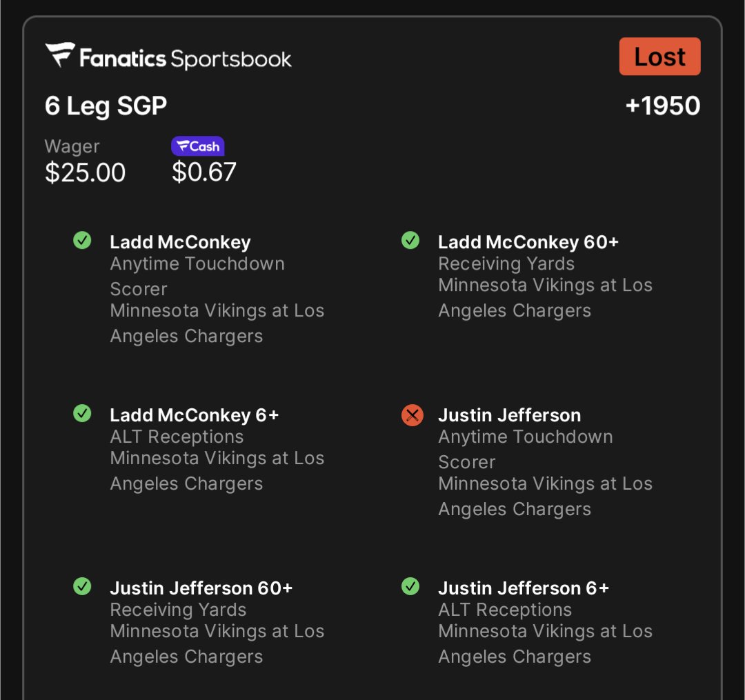Click green check beside McConkey Anytime Touchdown
Image resolution: width=745 pixels, height=700 pixels.
coord(82,240)
